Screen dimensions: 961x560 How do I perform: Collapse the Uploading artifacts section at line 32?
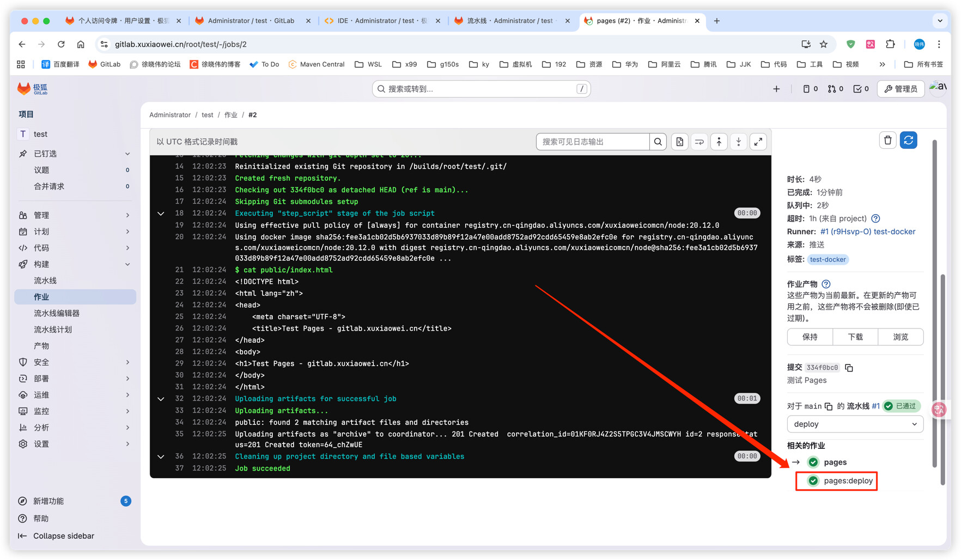pyautogui.click(x=161, y=399)
